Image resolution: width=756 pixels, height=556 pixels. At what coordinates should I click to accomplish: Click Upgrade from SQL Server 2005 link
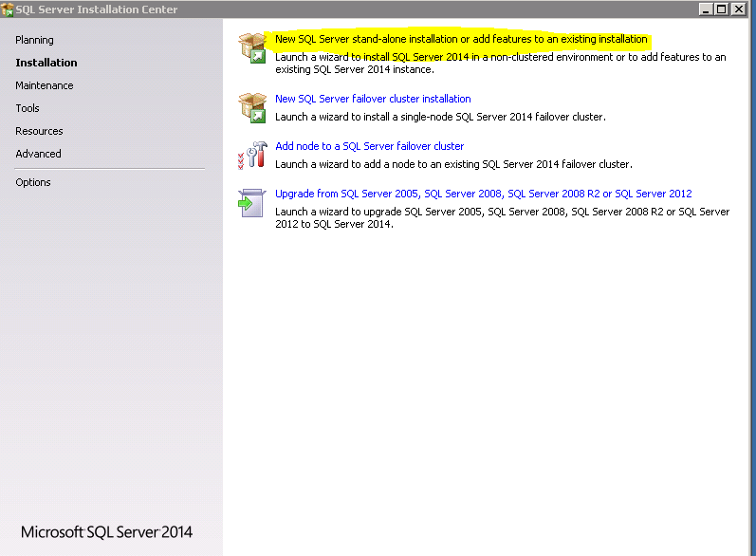[483, 194]
